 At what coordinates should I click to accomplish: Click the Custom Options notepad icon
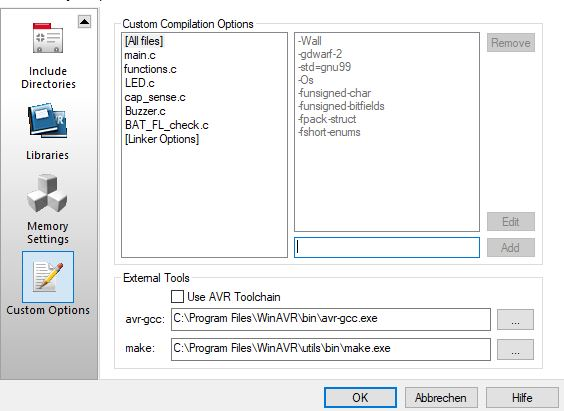point(48,277)
